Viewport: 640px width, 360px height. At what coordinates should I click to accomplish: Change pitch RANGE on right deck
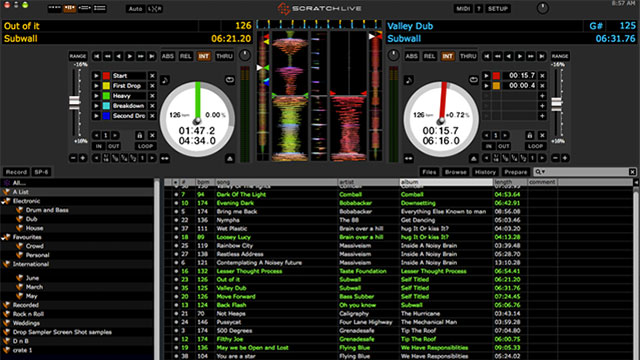pyautogui.click(x=560, y=56)
